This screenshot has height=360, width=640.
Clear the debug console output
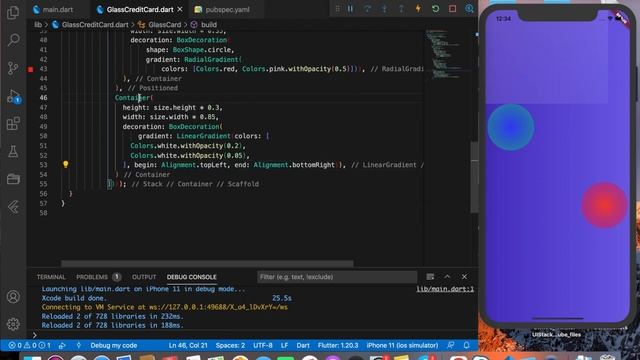pyautogui.click(x=430, y=277)
